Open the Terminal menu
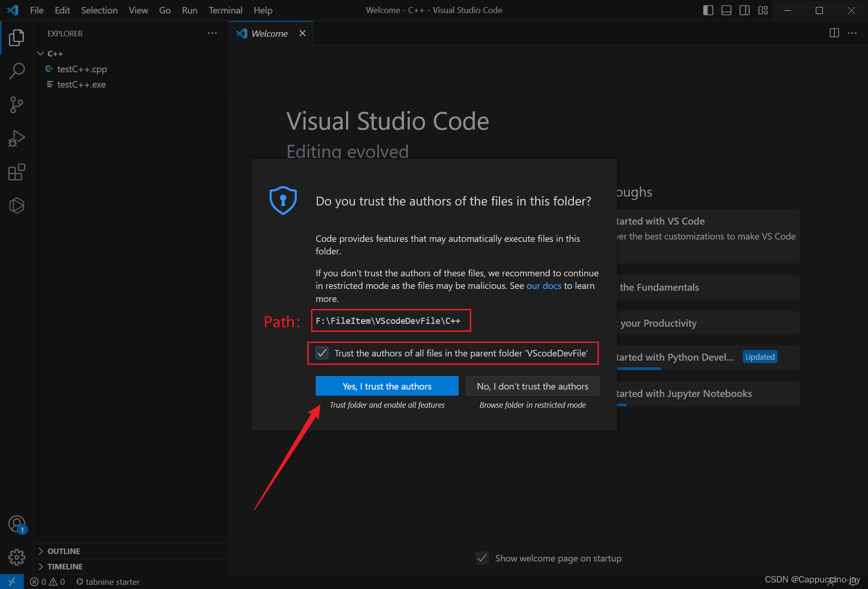The height and width of the screenshot is (589, 868). pos(225,10)
